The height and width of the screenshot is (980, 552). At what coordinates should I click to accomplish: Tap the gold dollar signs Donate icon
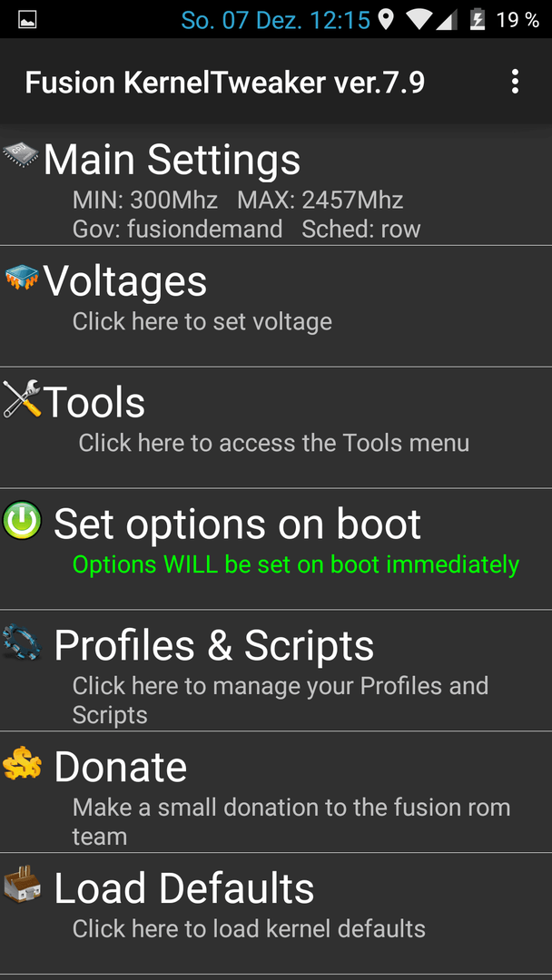click(x=22, y=763)
